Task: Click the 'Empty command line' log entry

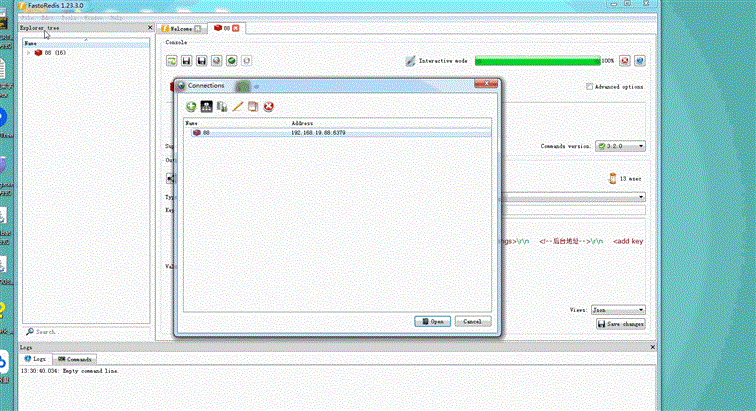Action: pos(69,371)
